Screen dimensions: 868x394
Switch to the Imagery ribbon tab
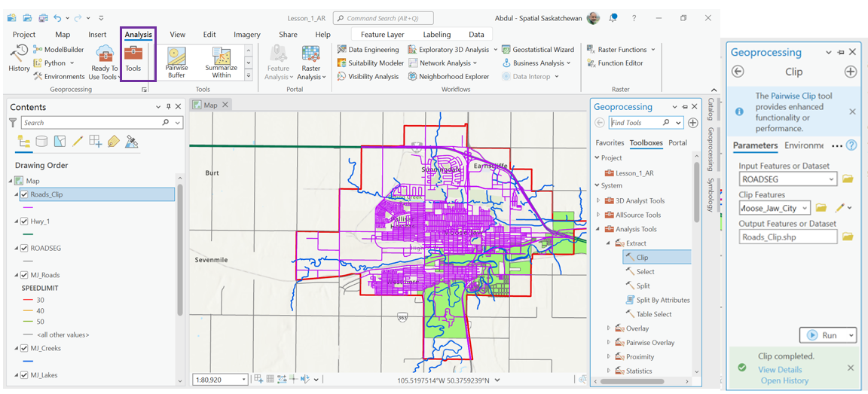pyautogui.click(x=246, y=35)
